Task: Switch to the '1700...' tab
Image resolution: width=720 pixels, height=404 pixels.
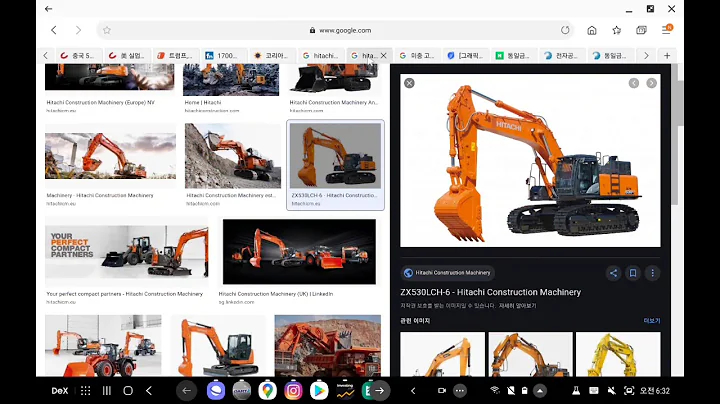Action: [224, 56]
